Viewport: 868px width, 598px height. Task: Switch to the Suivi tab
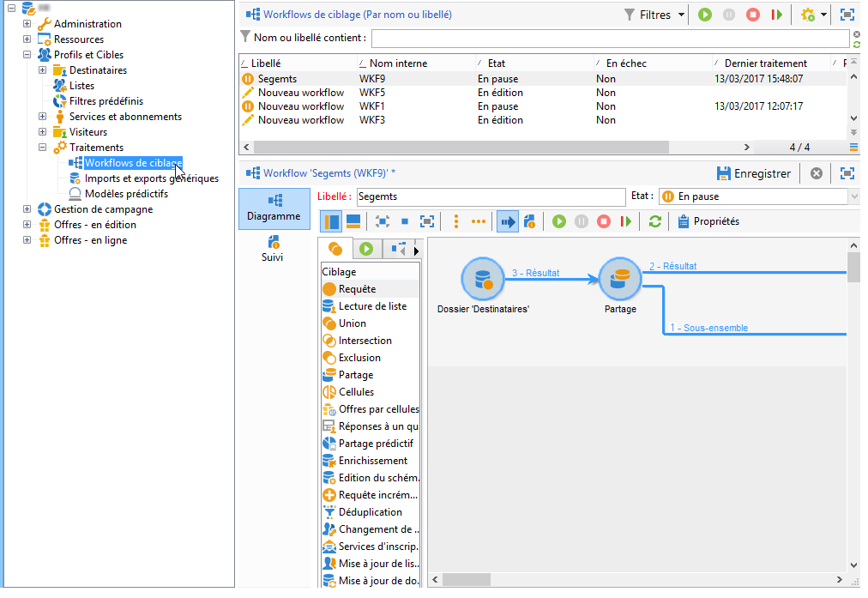point(273,249)
